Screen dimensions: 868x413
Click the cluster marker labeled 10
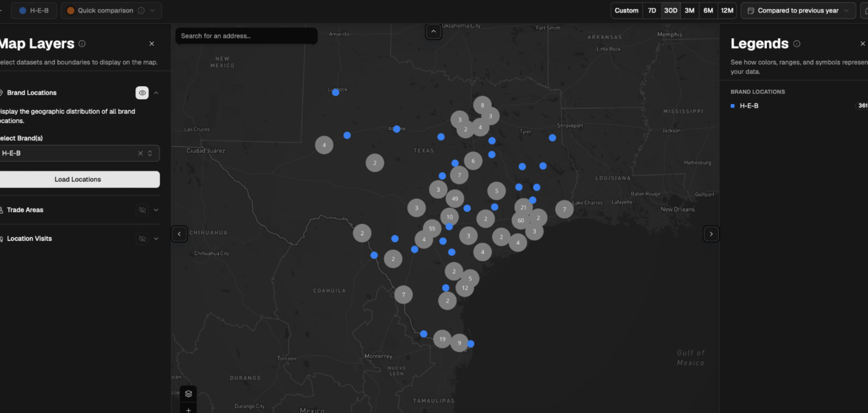450,217
